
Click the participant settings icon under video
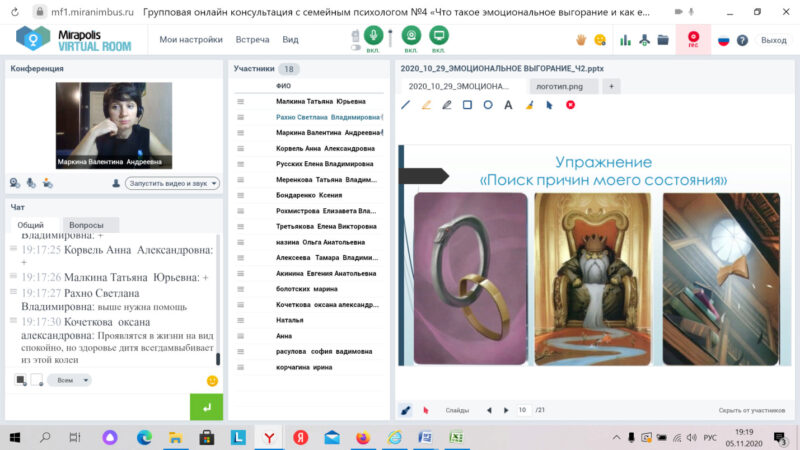pyautogui.click(x=47, y=183)
